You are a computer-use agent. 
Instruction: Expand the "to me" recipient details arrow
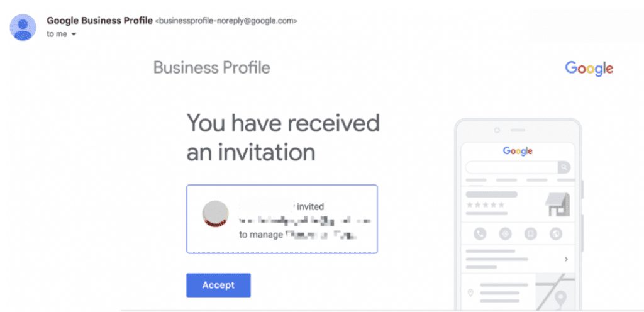[x=74, y=34]
